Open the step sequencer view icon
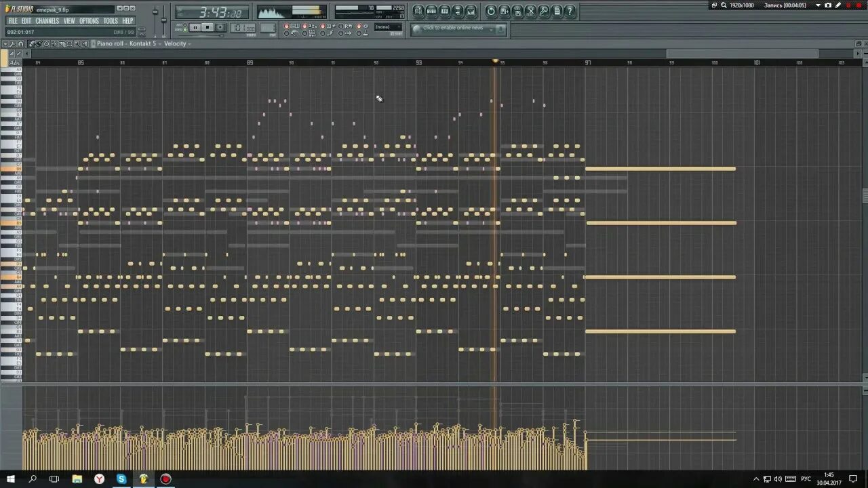 coord(432,12)
